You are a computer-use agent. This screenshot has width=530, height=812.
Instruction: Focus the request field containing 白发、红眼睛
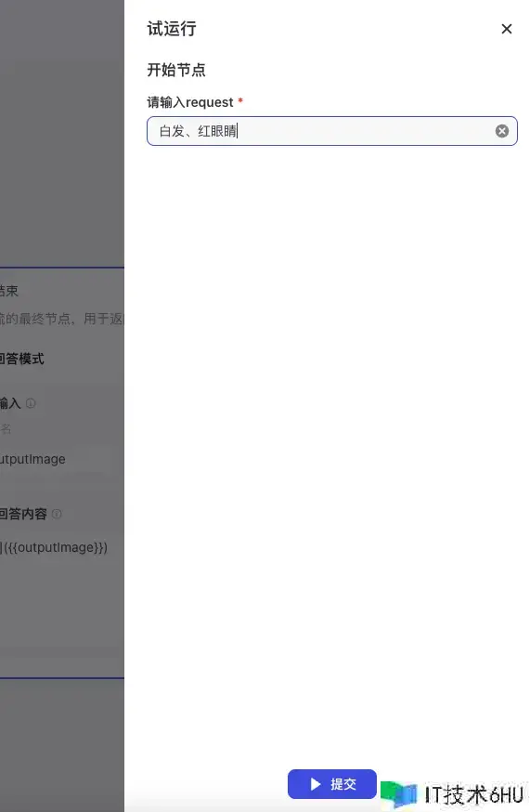coord(331,131)
